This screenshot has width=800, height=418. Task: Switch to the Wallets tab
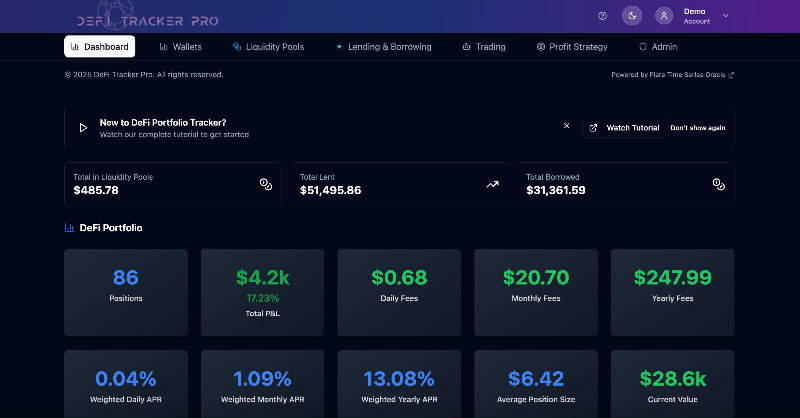coord(181,46)
